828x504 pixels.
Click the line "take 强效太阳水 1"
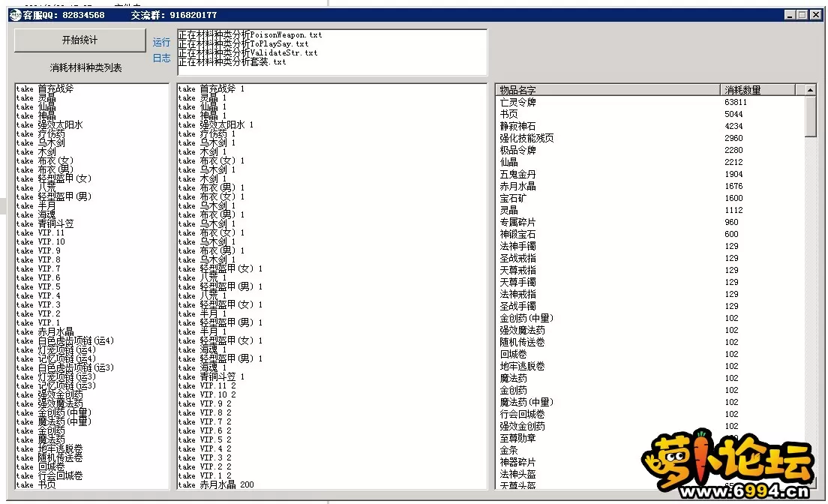pyautogui.click(x=216, y=124)
